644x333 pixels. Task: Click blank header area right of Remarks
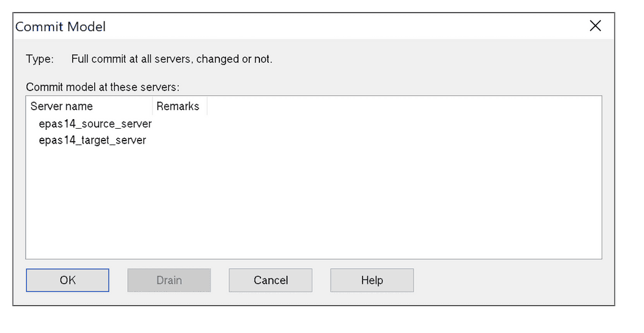(400, 107)
